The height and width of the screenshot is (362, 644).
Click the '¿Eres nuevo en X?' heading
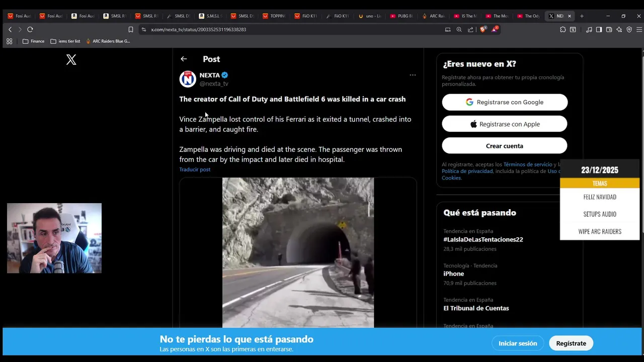click(479, 64)
